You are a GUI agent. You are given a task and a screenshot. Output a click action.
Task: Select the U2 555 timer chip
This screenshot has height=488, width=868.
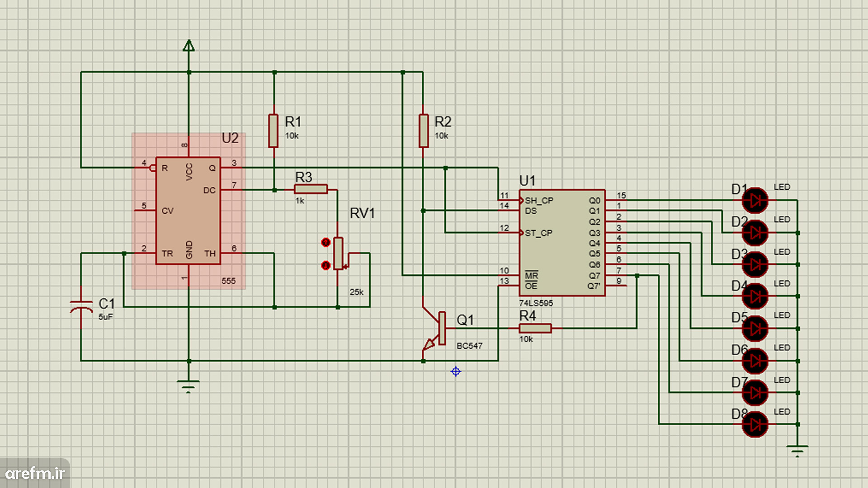(x=188, y=211)
